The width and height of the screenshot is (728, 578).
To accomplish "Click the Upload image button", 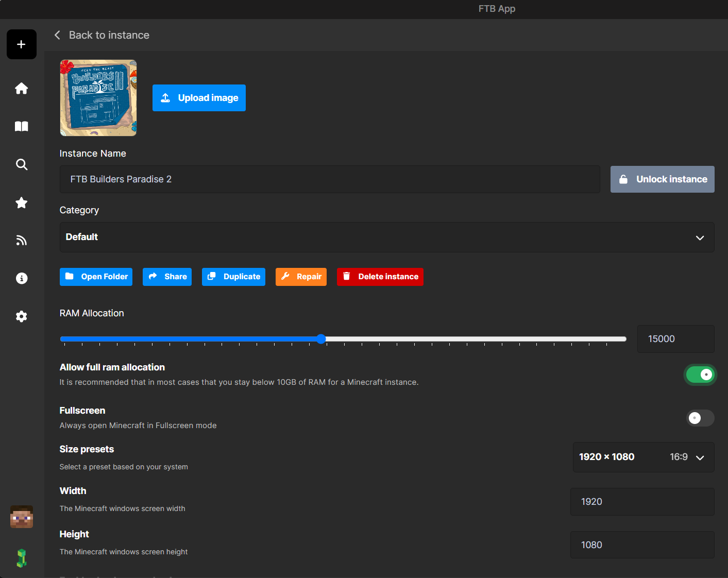I will 199,98.
